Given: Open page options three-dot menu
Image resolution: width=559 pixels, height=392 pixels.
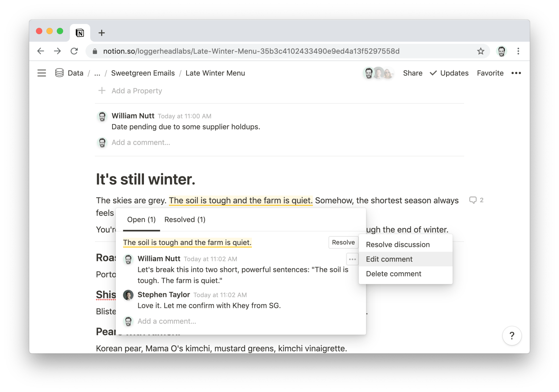Looking at the screenshot, I should [516, 73].
